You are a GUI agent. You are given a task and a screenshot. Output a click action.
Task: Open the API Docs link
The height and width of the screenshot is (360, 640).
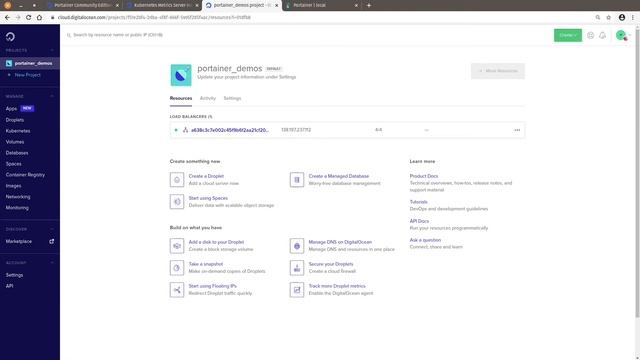coord(419,221)
